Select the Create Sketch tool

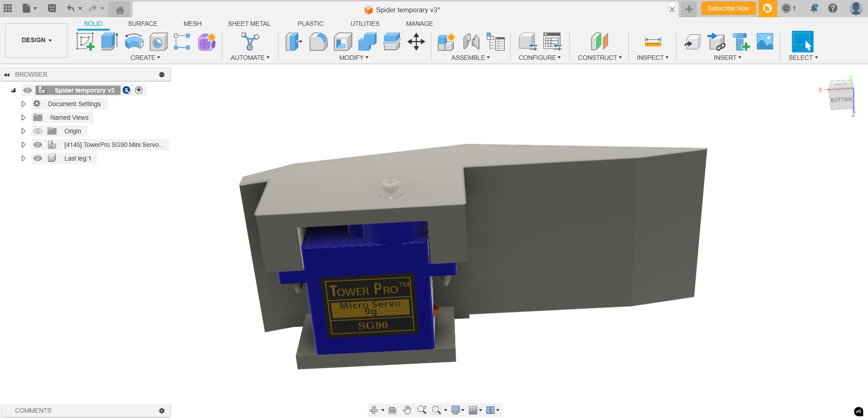click(x=85, y=42)
